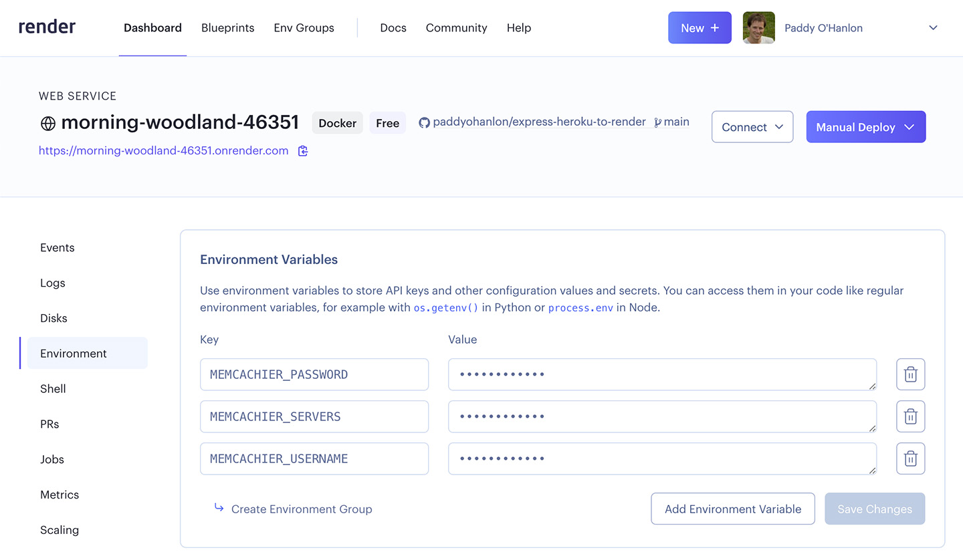
Task: Click the arrow icon beside Create Environment Group
Action: click(219, 508)
